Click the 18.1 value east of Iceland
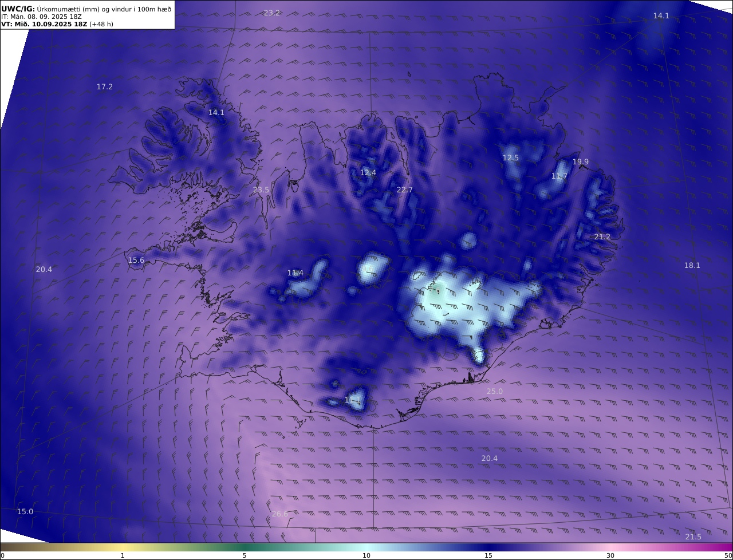 point(692,265)
